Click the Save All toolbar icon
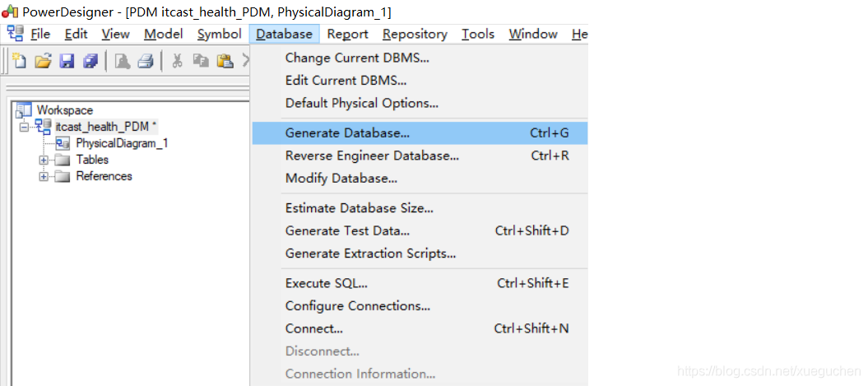Screen dimensions: 868x386 coord(91,60)
